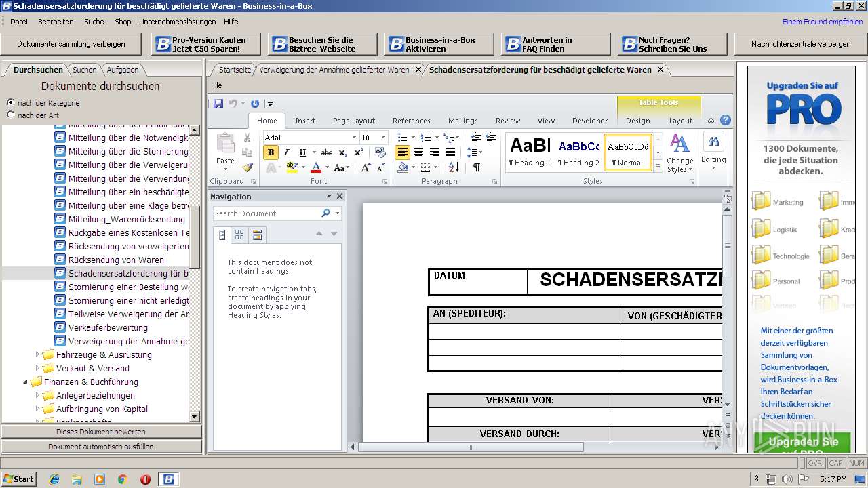Click the Grow Font icon
The image size is (868, 488).
pos(366,167)
